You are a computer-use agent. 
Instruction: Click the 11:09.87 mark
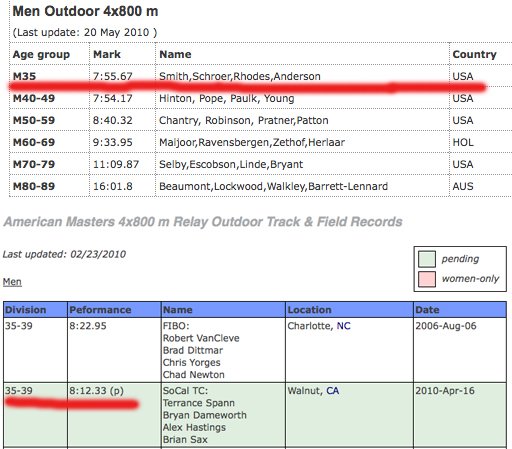pos(116,164)
